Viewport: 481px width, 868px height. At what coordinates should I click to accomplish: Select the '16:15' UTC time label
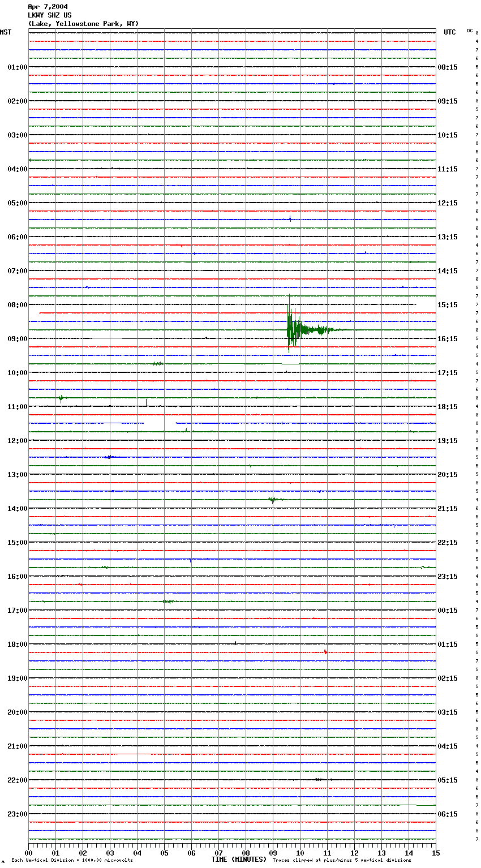(x=448, y=339)
